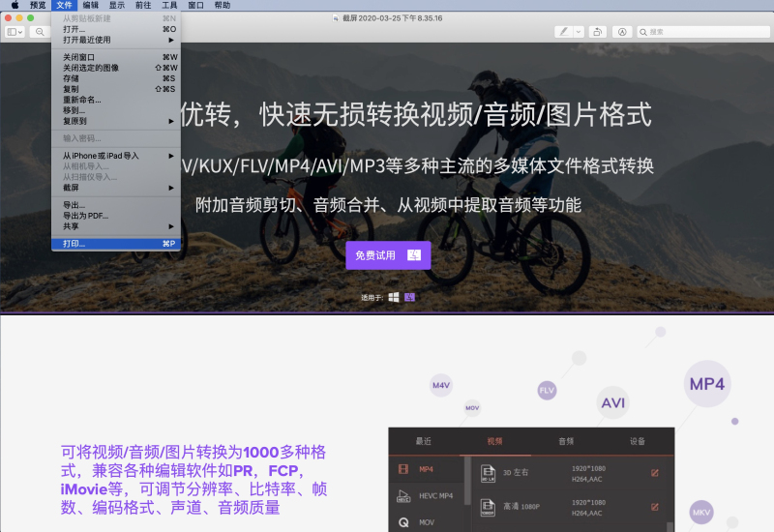Image resolution: width=774 pixels, height=532 pixels.
Task: Open the 显示 menu
Action: click(117, 5)
